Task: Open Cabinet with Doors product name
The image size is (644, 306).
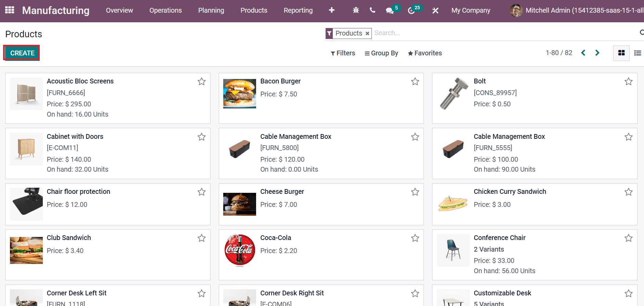Action: pyautogui.click(x=75, y=136)
